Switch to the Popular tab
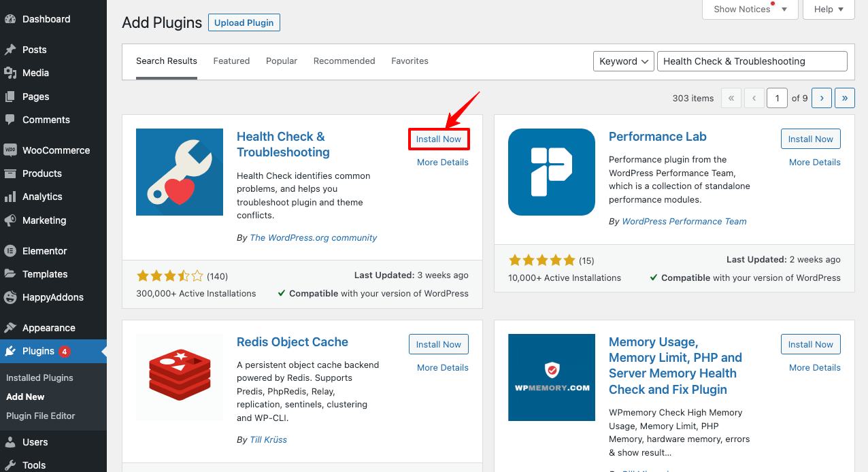 coord(282,61)
